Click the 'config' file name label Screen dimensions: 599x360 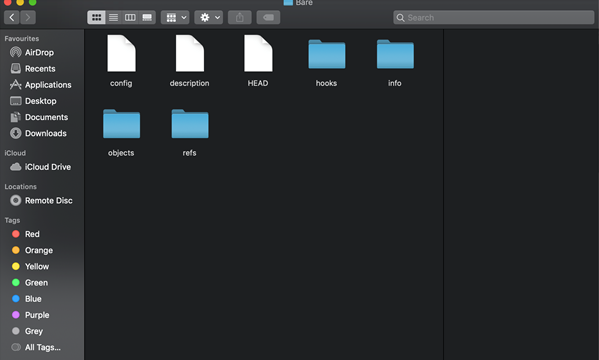(121, 83)
